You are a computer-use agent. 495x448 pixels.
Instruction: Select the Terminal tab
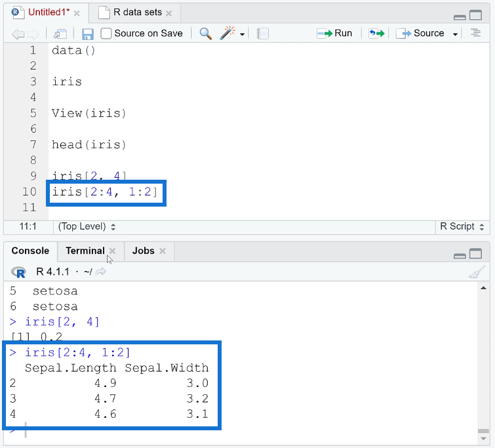[85, 251]
